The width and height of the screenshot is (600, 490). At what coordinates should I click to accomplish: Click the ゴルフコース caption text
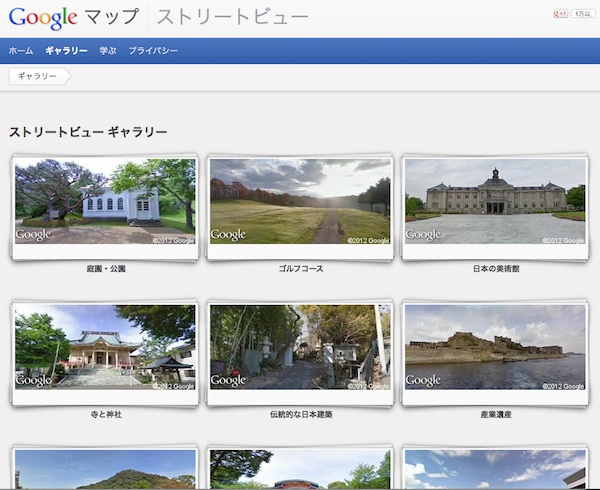click(300, 269)
